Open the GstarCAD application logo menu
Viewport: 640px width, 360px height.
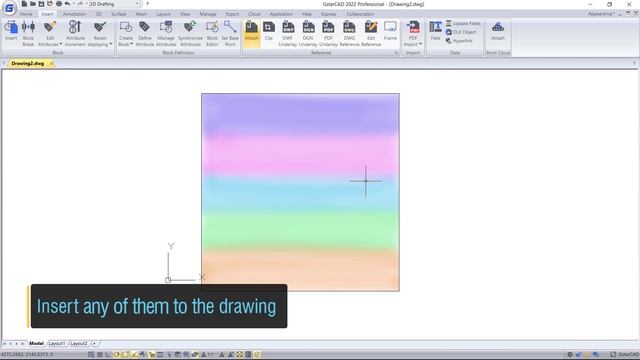coord(9,8)
